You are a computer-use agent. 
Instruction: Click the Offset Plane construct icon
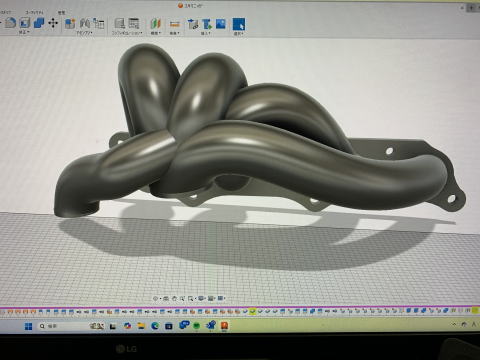click(x=156, y=23)
